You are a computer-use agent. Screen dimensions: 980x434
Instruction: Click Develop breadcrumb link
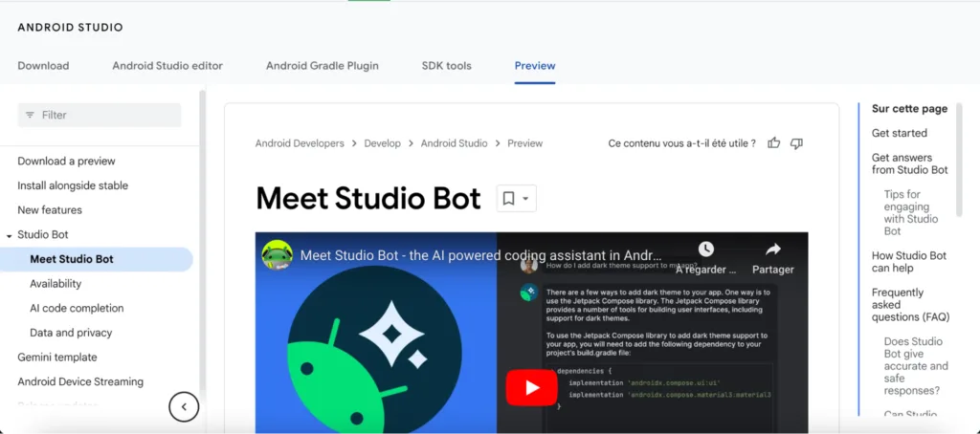(382, 143)
